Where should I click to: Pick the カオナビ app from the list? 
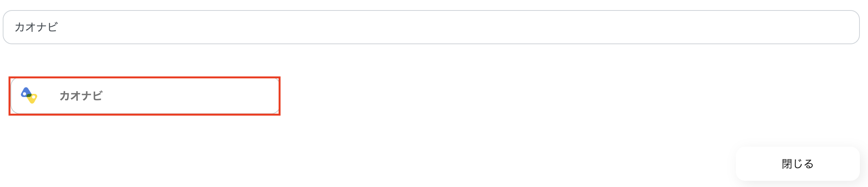pyautogui.click(x=144, y=96)
